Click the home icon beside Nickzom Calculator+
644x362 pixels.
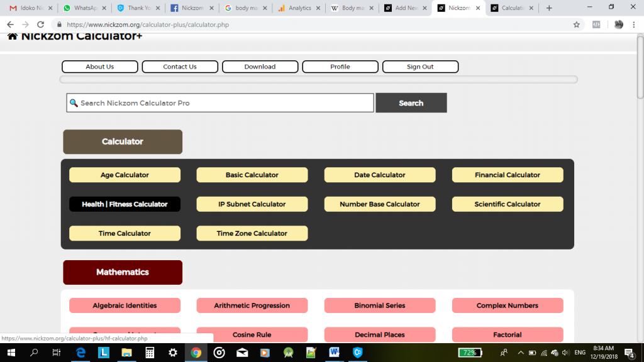coord(13,36)
